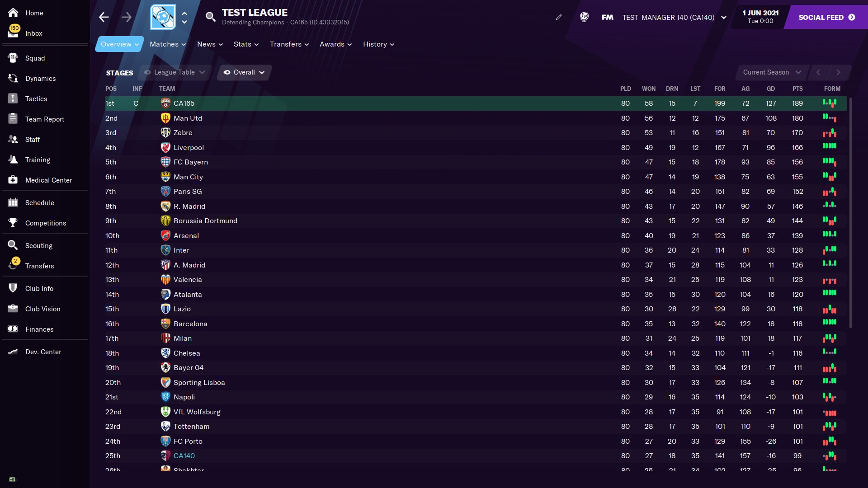This screenshot has width=868, height=488.
Task: Open the Tactics sidebar icon
Action: pyautogui.click(x=13, y=99)
